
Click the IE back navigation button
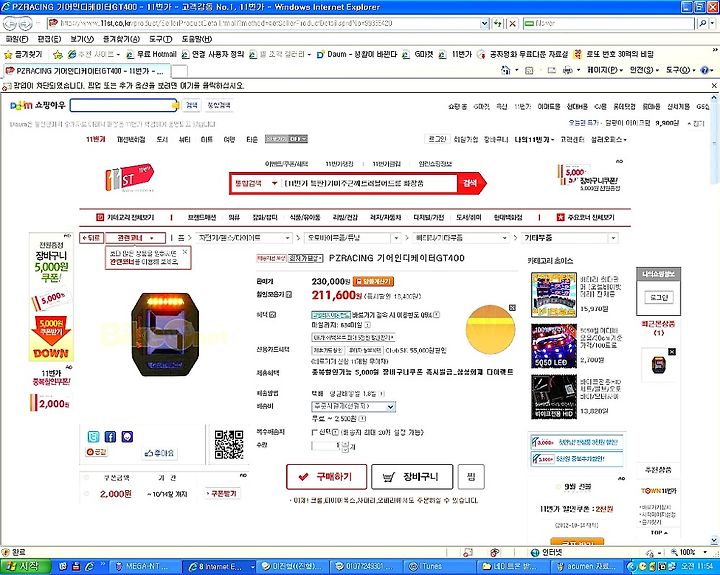point(10,23)
